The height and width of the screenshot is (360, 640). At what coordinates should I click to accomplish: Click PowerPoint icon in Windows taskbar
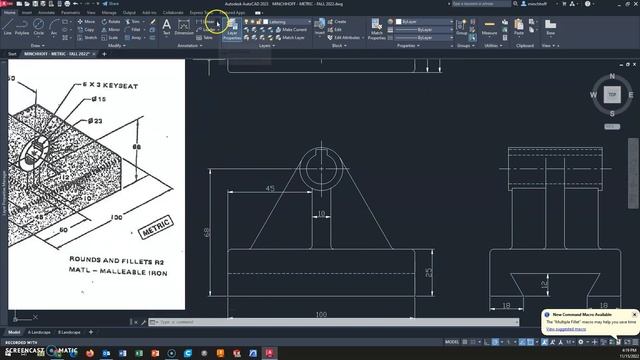point(155,353)
